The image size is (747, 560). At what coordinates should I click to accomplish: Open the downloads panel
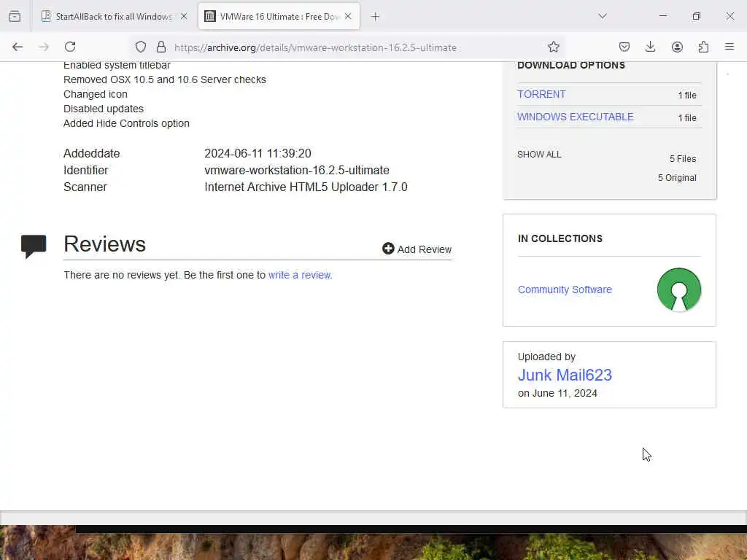pyautogui.click(x=650, y=47)
